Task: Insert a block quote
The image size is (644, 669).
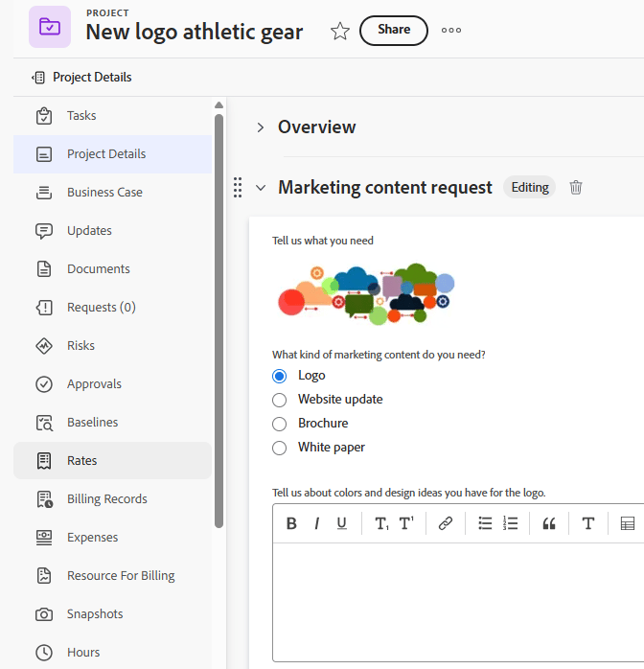Action: click(x=549, y=523)
